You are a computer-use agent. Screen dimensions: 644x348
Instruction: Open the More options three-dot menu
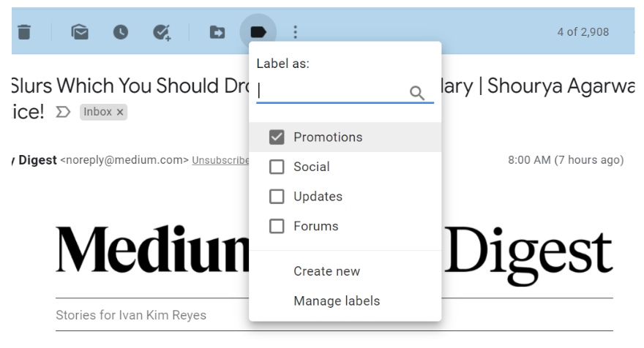(296, 32)
